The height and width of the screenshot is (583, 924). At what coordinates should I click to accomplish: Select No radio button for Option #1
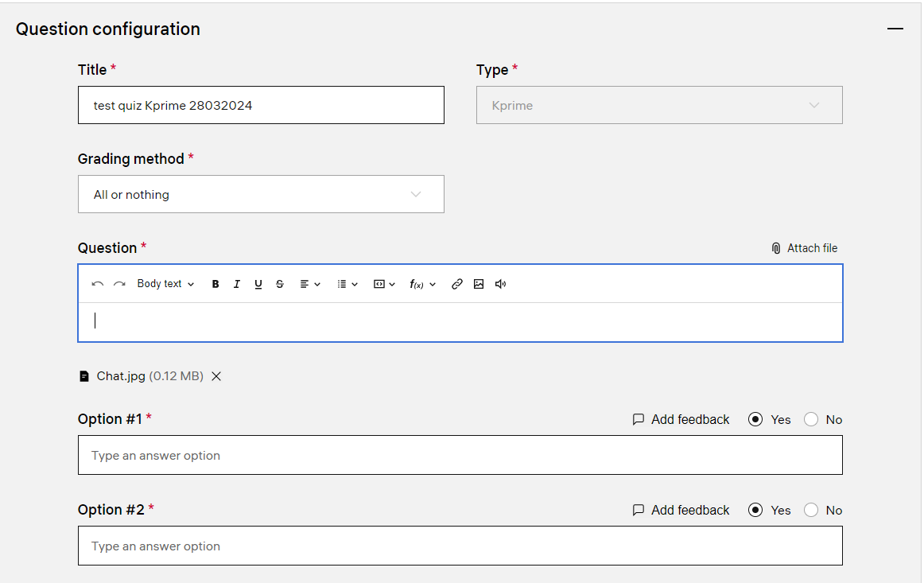811,419
